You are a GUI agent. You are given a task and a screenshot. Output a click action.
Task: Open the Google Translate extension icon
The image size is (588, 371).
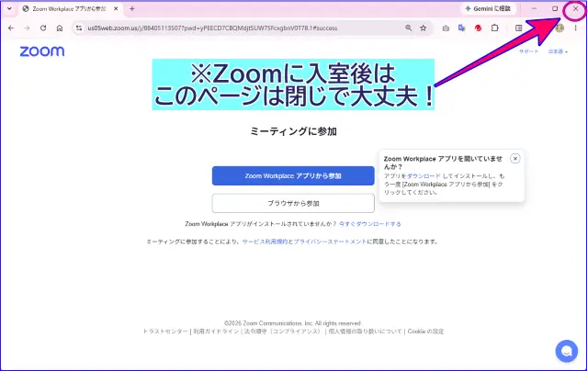tap(461, 28)
